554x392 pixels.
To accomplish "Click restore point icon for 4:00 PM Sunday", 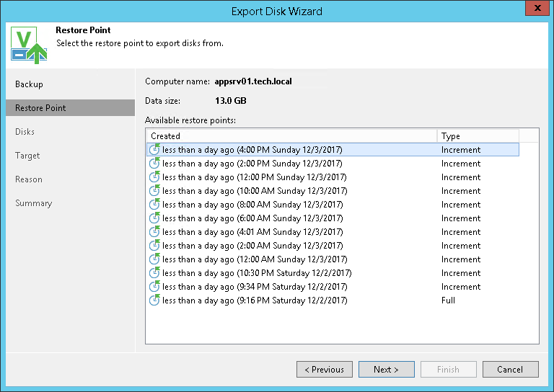I will point(154,150).
